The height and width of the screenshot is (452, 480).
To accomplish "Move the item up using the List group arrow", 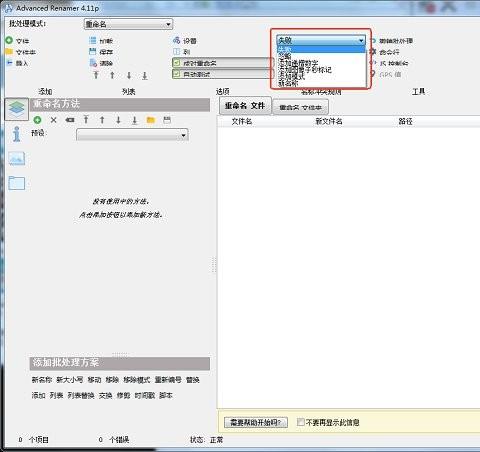I will point(112,75).
